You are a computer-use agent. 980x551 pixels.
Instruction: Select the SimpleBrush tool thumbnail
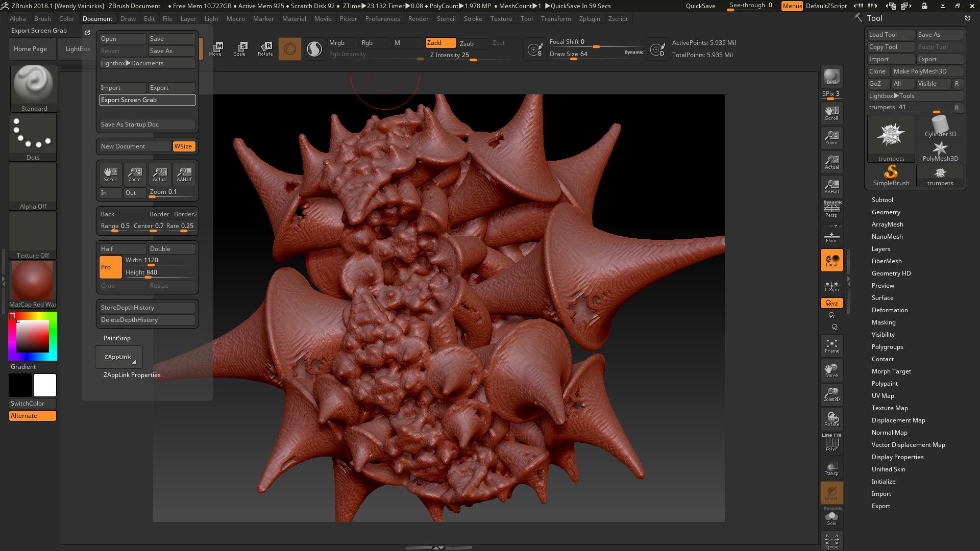891,176
